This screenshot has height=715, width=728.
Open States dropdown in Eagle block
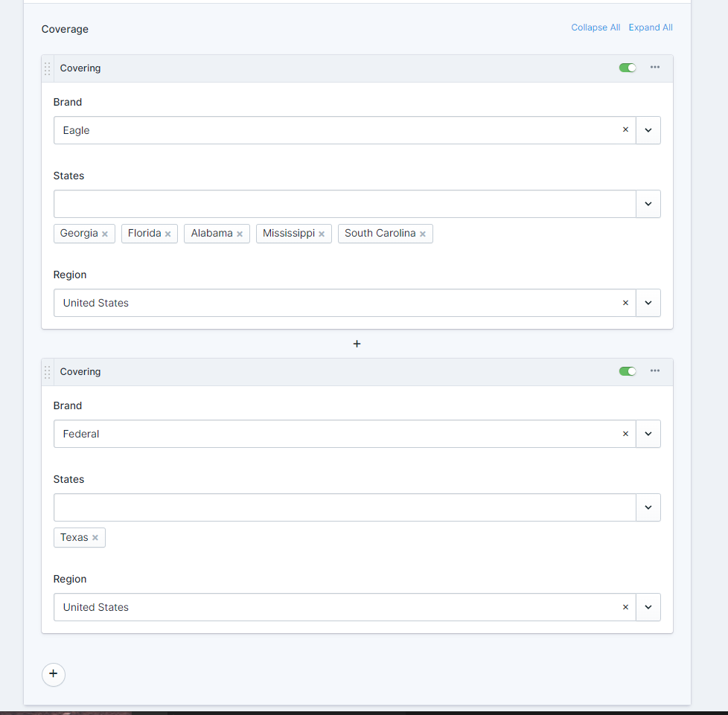coord(648,204)
